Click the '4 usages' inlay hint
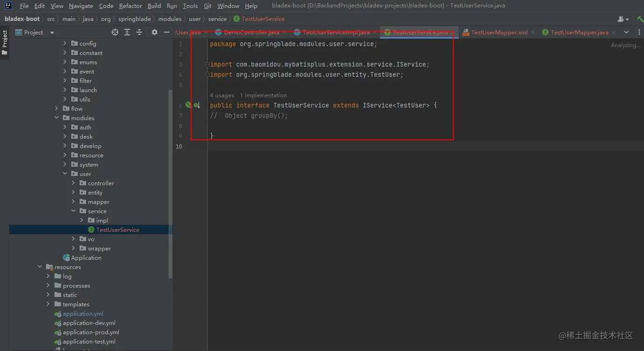Image resolution: width=644 pixels, height=351 pixels. pos(222,95)
